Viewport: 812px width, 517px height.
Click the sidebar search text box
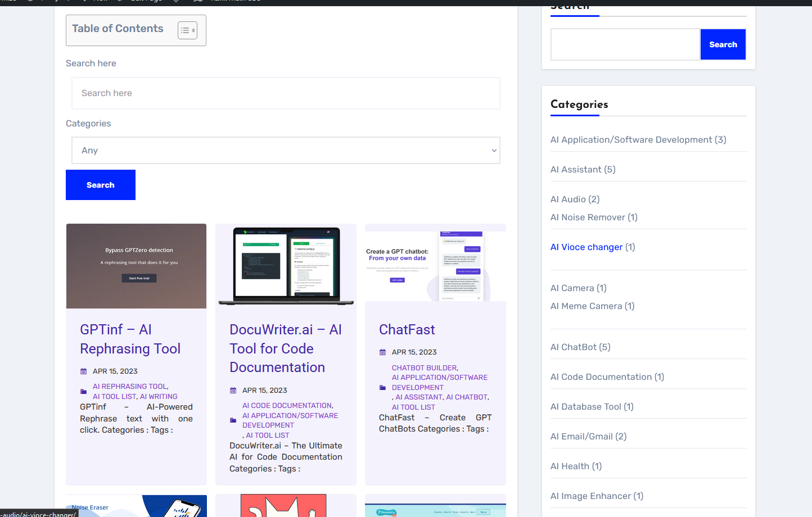pos(625,44)
